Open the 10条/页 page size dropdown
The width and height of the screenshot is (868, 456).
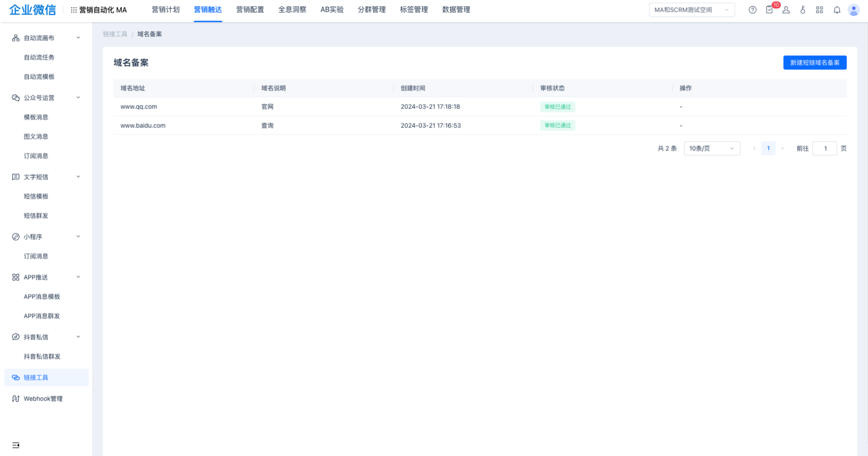pyautogui.click(x=712, y=148)
